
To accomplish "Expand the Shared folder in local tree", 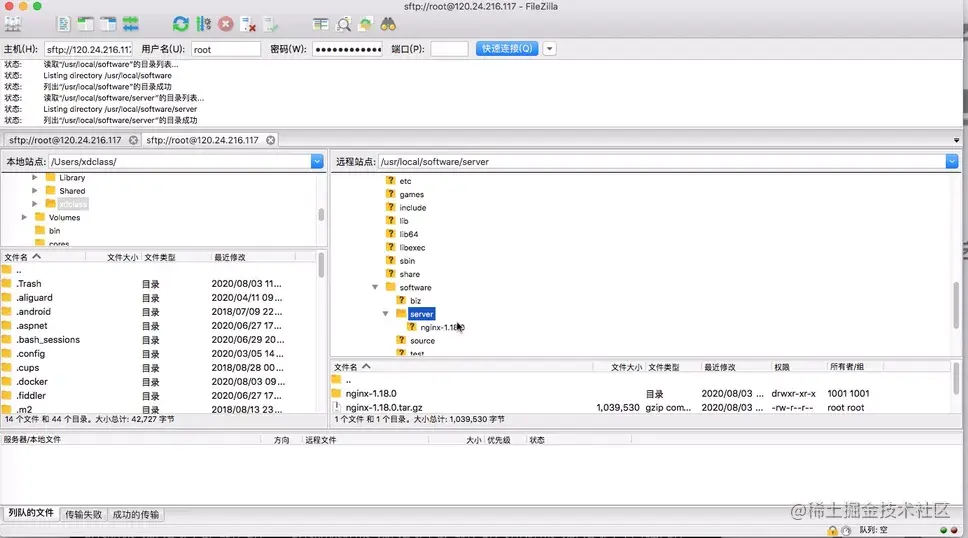I will 35,190.
